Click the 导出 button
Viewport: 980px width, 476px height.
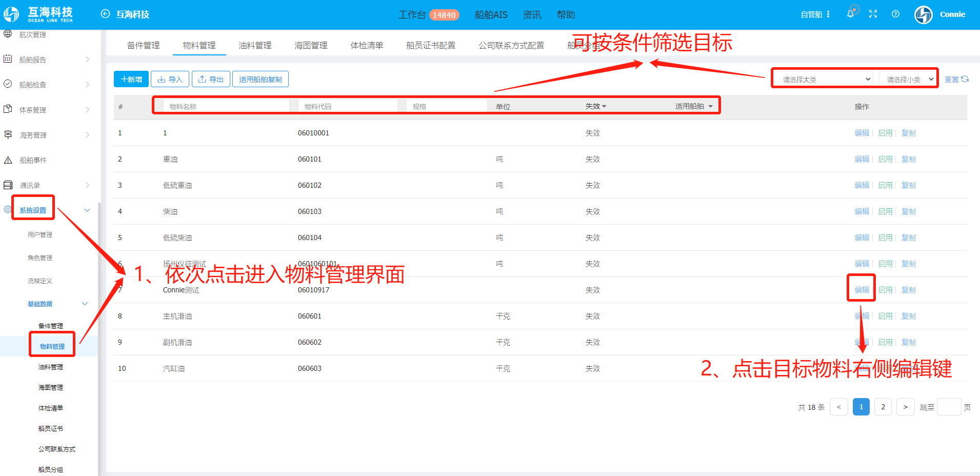click(211, 79)
